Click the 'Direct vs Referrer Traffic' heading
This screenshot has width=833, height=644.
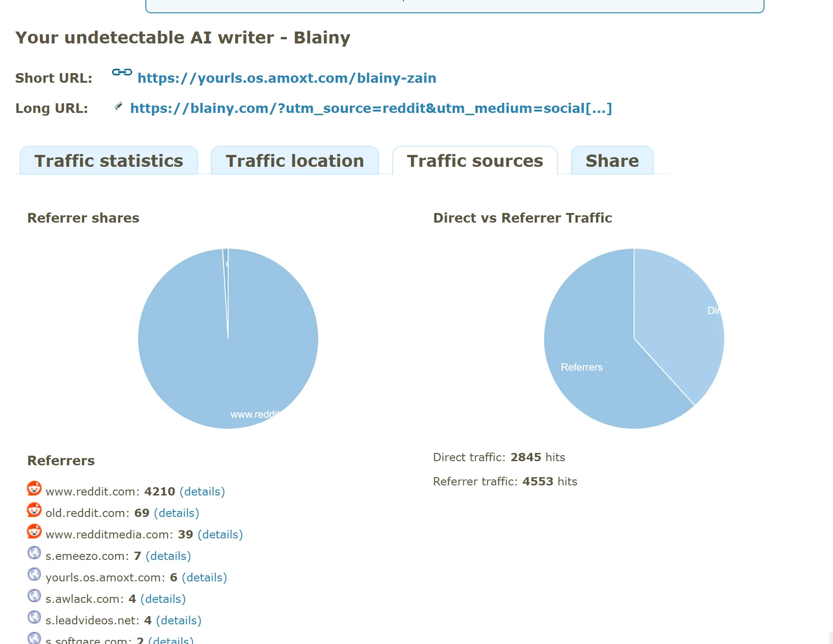523,218
